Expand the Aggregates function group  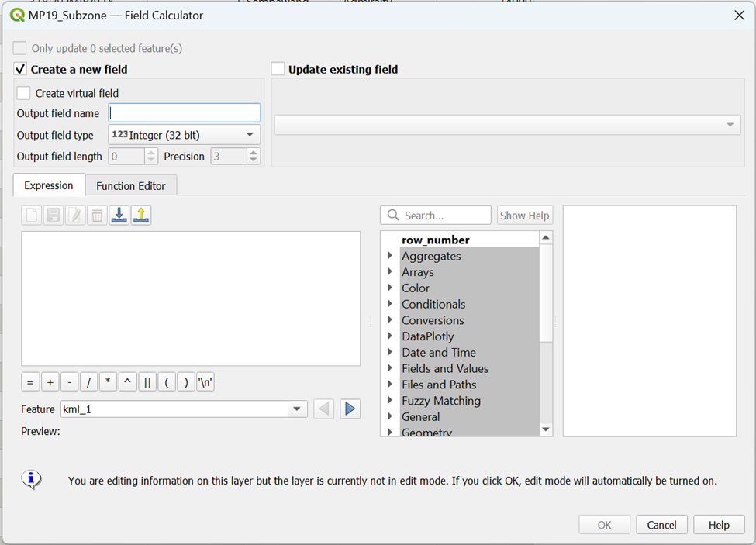390,256
